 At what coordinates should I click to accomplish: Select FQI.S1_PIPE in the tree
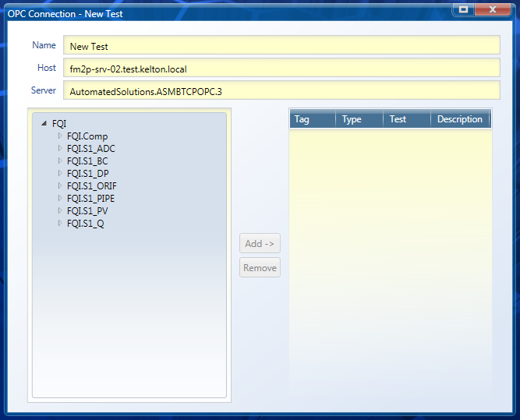click(x=90, y=199)
